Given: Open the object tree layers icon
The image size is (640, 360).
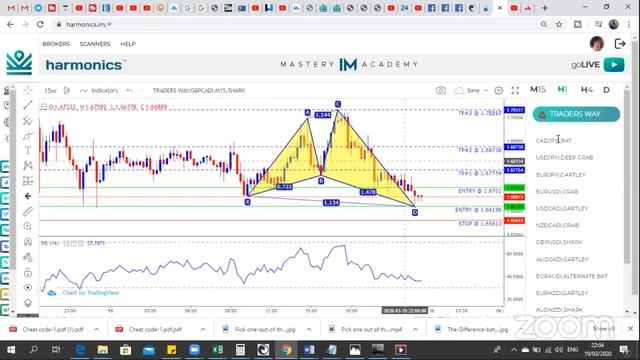Looking at the screenshot, I should pyautogui.click(x=28, y=303).
